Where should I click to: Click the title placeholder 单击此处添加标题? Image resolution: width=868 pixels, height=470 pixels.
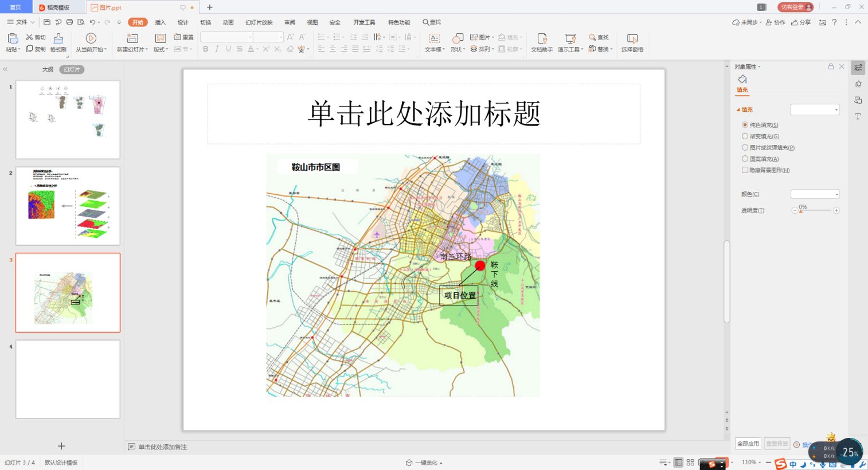(424, 113)
